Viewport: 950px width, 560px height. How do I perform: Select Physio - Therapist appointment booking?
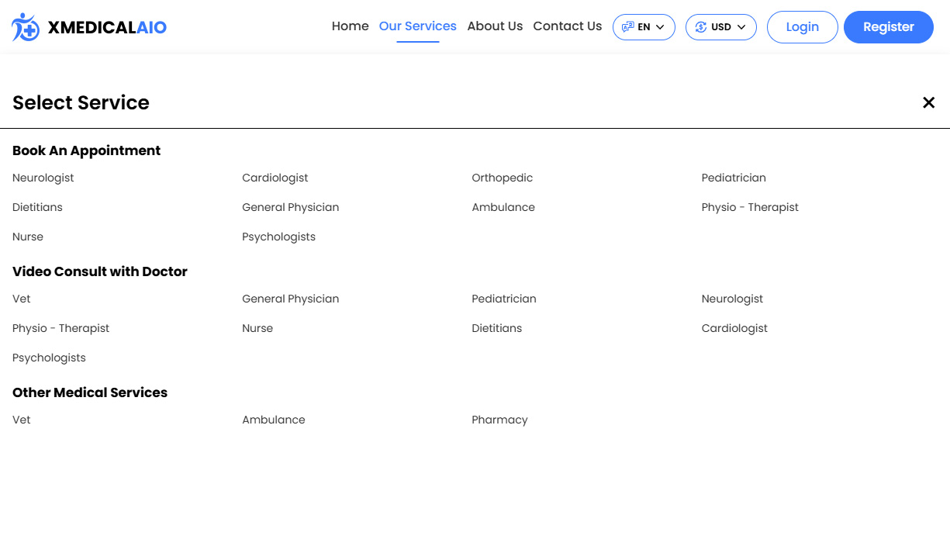pyautogui.click(x=750, y=207)
